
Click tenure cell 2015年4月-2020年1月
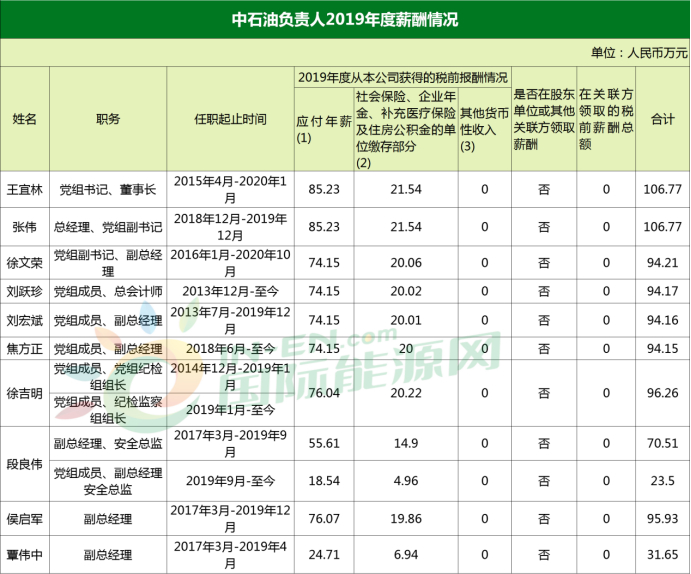click(230, 189)
